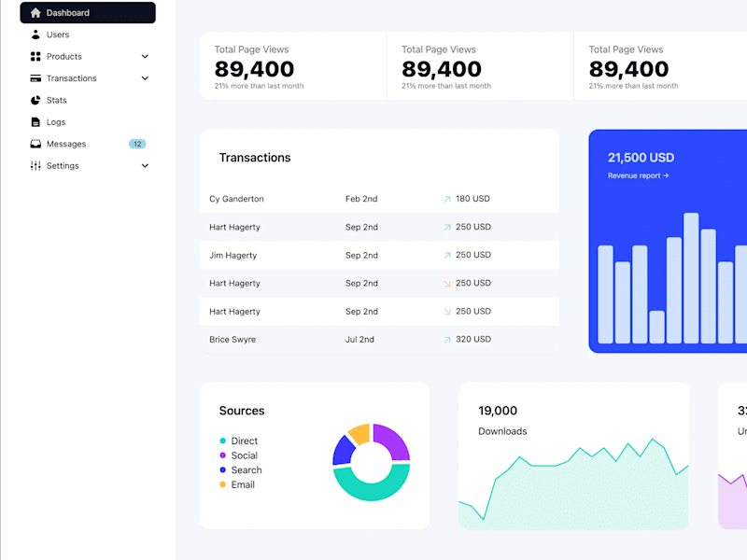Click the Dashboard home icon
This screenshot has width=747, height=560.
[x=35, y=13]
